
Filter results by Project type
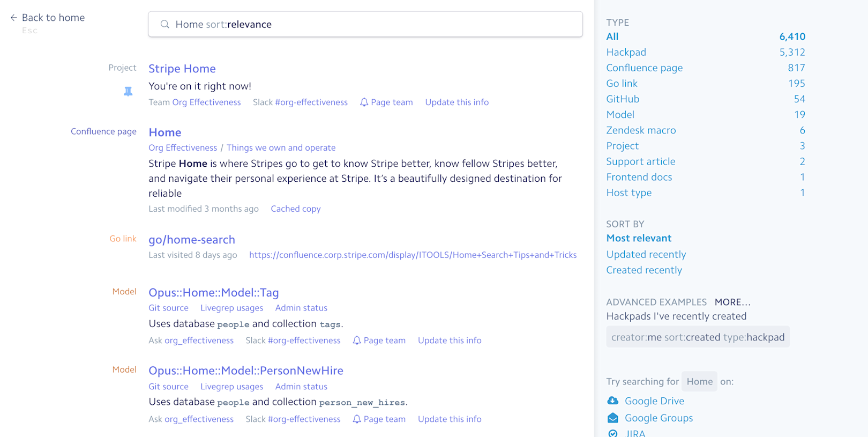[x=622, y=146]
